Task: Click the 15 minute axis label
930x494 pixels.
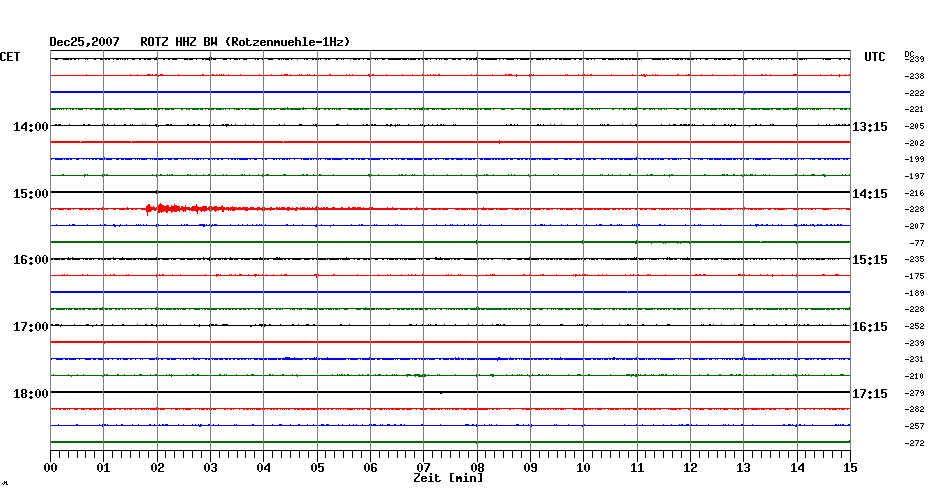Action: 851,468
